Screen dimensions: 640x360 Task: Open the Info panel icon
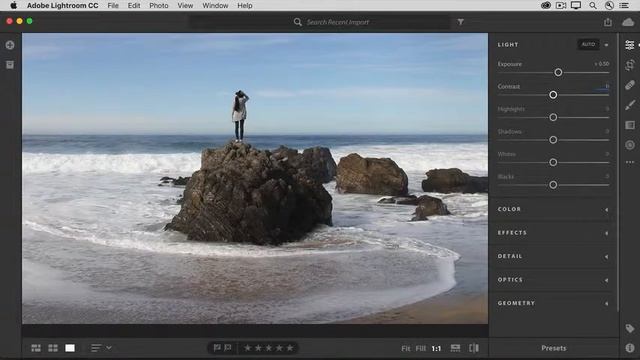(629, 348)
